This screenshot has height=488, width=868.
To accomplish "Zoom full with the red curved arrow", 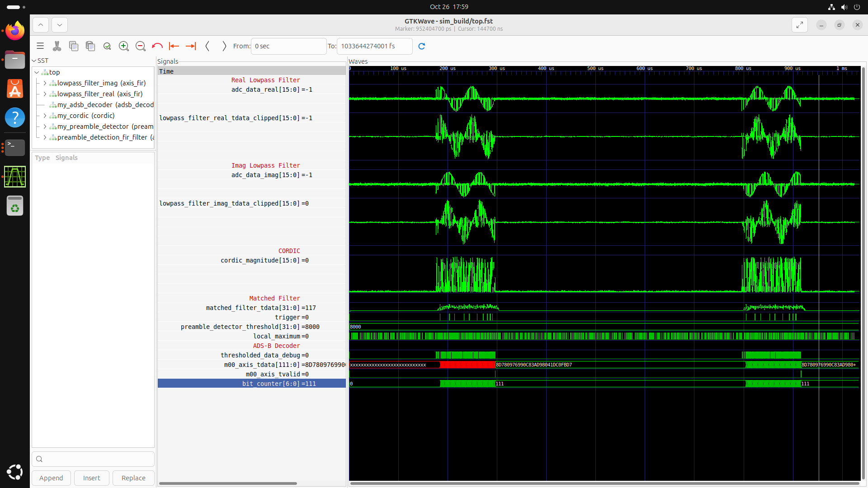I will tap(157, 46).
